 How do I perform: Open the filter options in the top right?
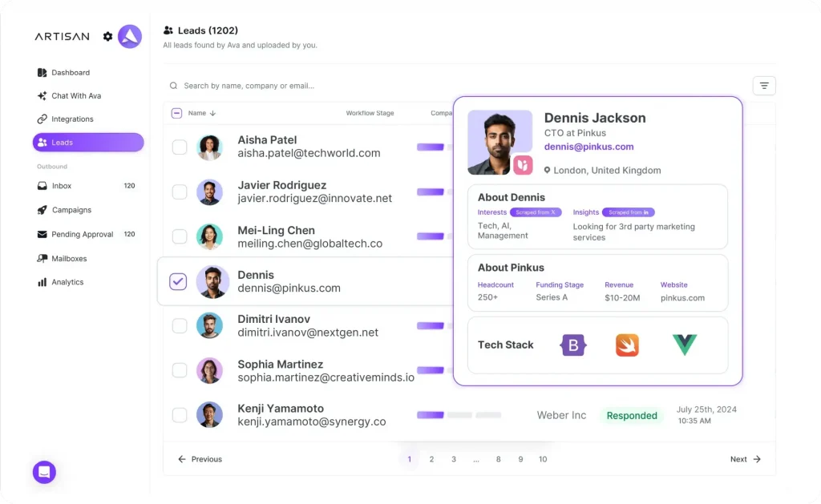pos(763,85)
